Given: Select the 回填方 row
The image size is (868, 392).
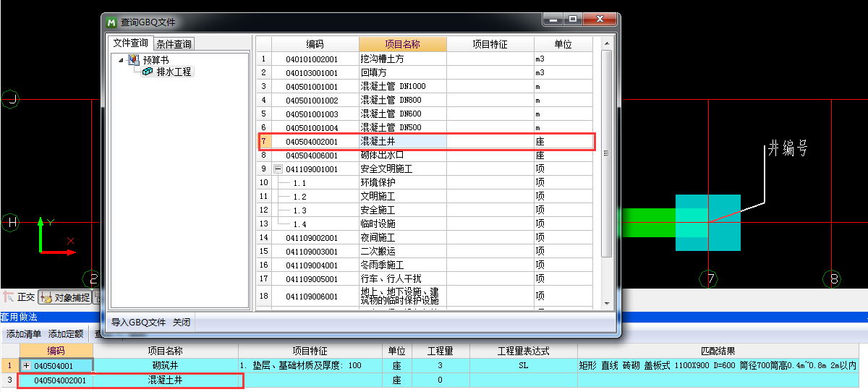Looking at the screenshot, I should tap(402, 72).
